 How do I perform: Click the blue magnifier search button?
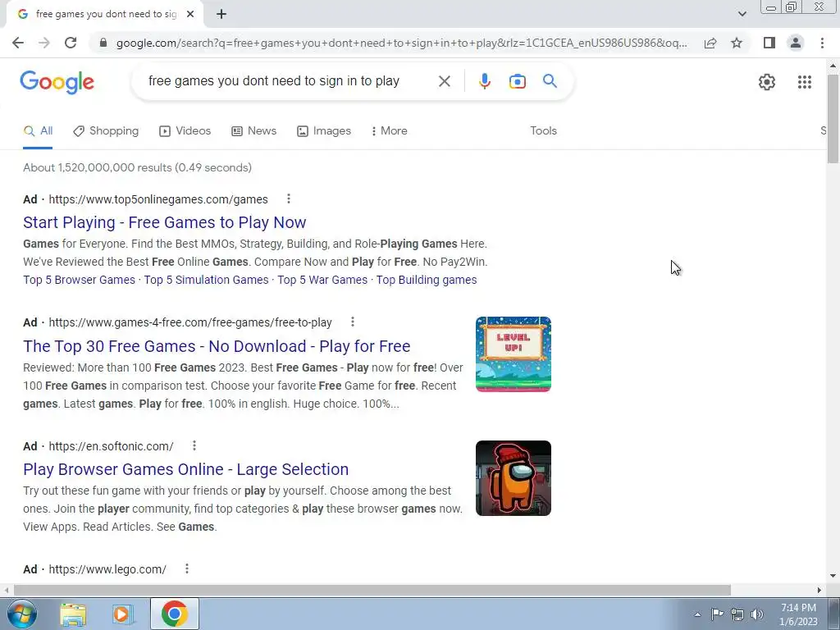(550, 81)
